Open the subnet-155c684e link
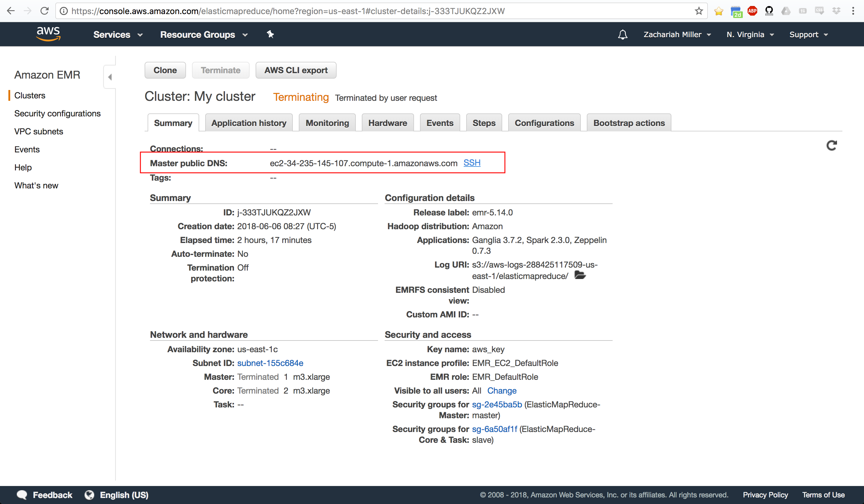The image size is (864, 504). point(270,363)
